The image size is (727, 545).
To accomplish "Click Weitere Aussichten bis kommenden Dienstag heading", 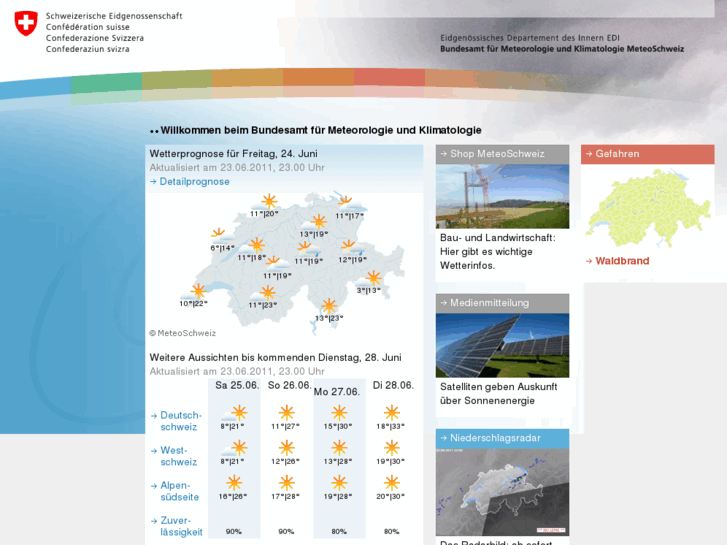I will tap(275, 358).
